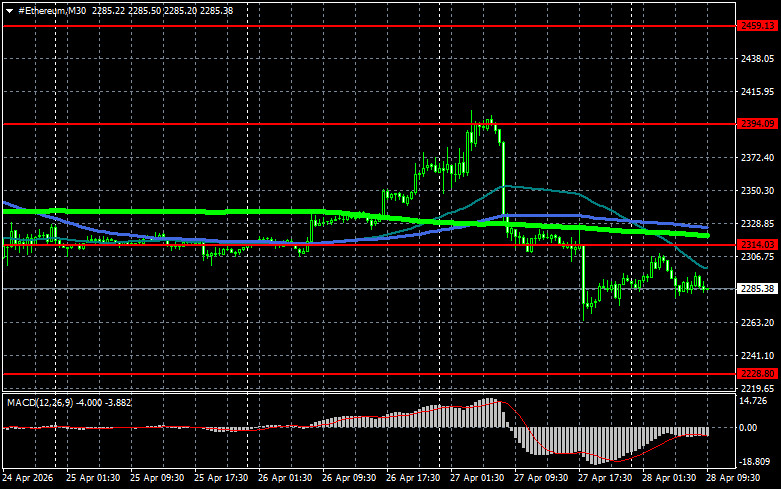This screenshot has height=489, width=781.
Task: Click the red 2314.03 level label
Action: tap(757, 244)
